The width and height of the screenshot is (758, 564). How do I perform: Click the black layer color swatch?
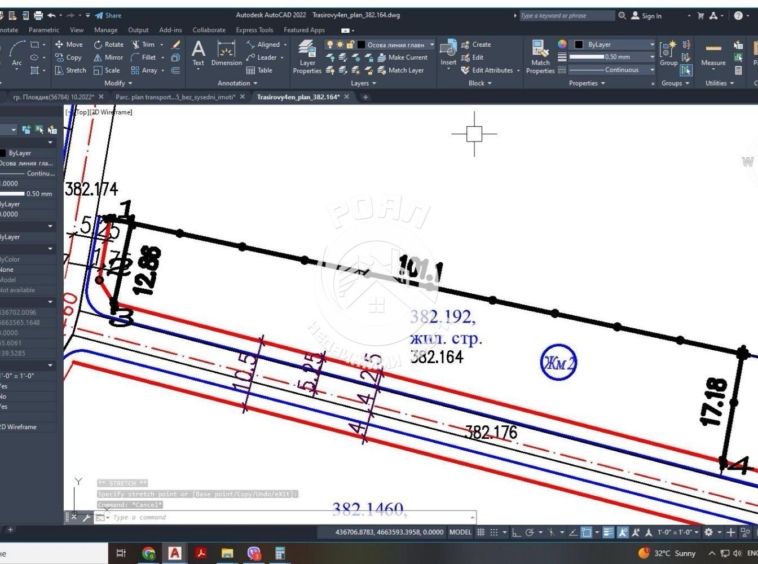tap(361, 44)
